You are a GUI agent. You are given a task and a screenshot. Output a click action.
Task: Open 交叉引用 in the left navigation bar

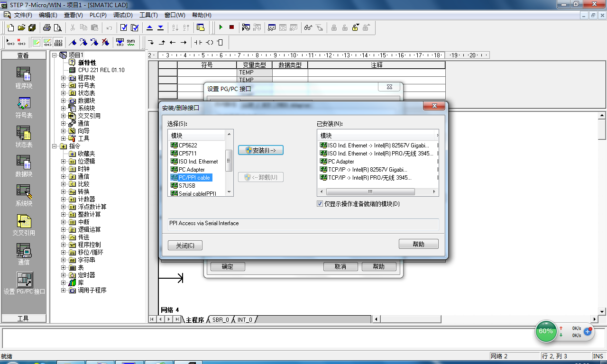23,225
